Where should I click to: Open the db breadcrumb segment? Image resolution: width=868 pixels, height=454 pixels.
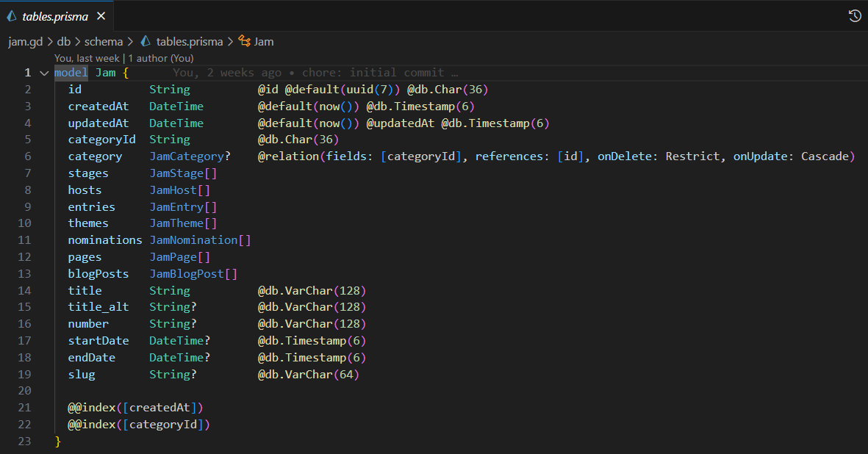coord(65,42)
